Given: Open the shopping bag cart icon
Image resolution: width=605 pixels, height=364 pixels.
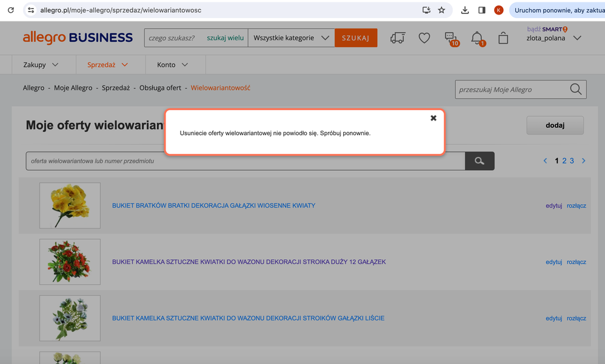Looking at the screenshot, I should 503,38.
